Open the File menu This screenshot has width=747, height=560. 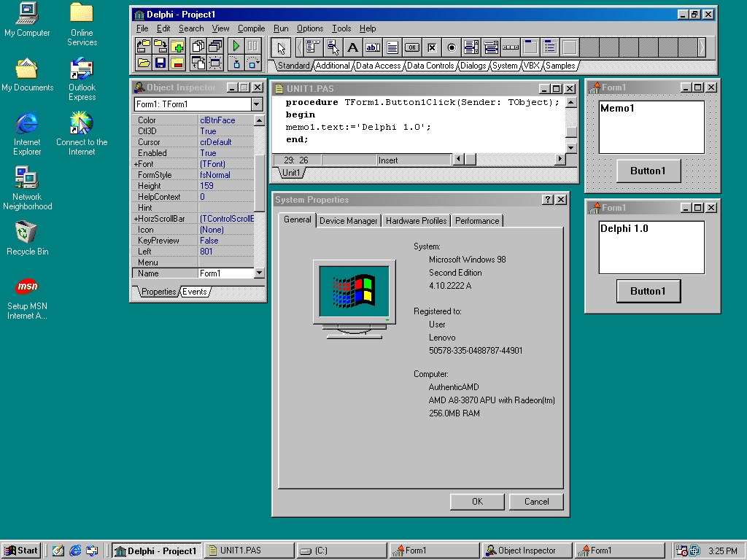142,28
